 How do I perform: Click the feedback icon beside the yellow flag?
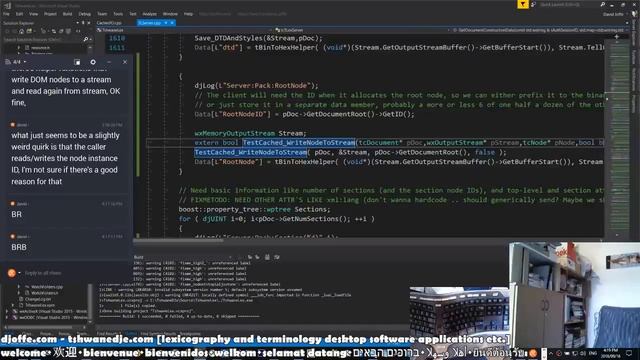pyautogui.click(x=533, y=4)
